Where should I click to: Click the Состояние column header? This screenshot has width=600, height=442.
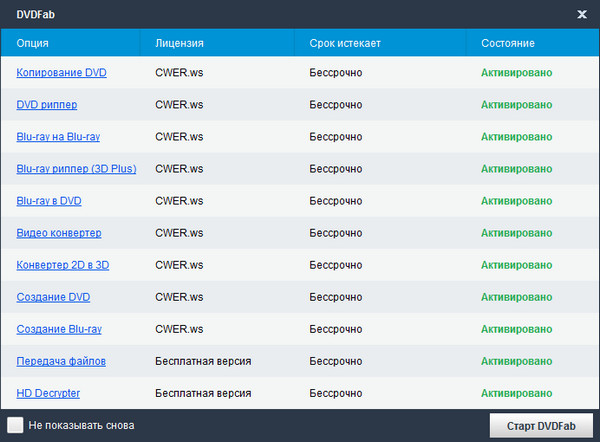[508, 44]
